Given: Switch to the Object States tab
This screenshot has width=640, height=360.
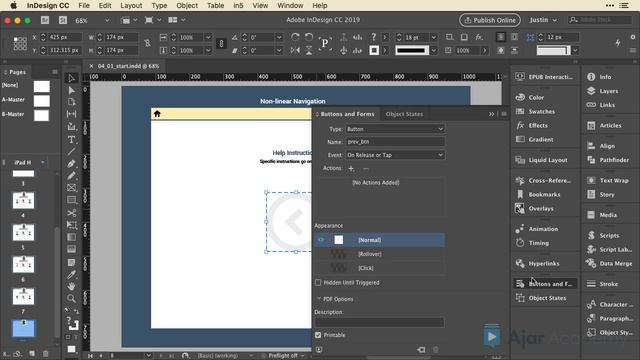Looking at the screenshot, I should click(x=404, y=114).
